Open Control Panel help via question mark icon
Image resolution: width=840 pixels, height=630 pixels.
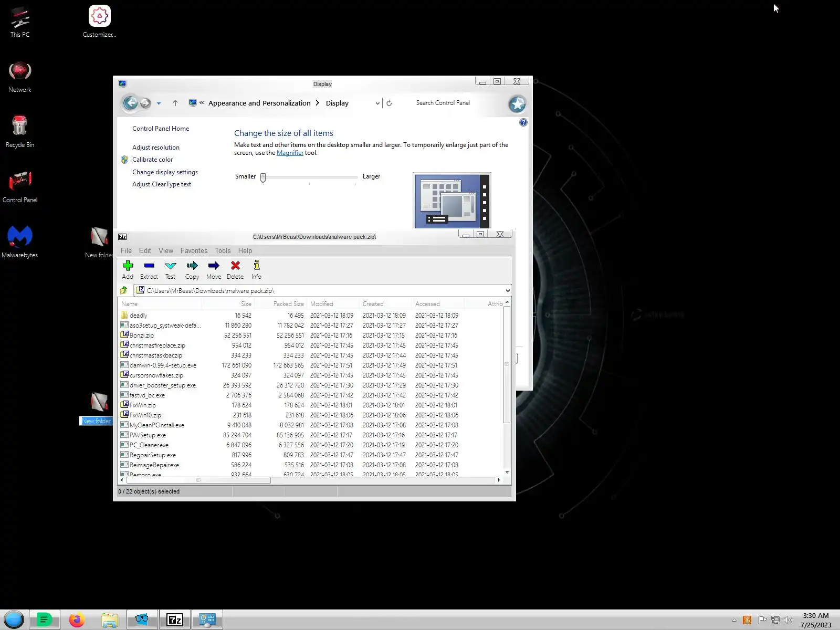tap(523, 122)
